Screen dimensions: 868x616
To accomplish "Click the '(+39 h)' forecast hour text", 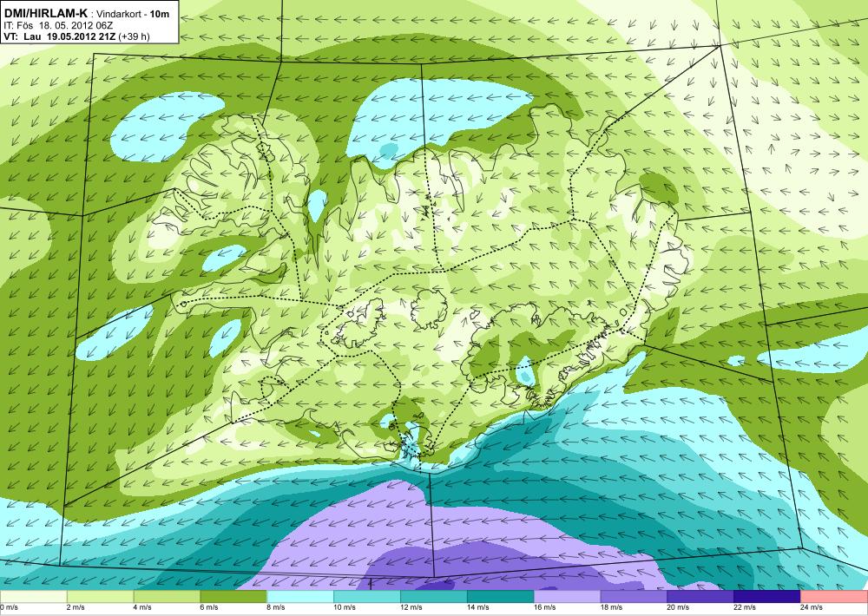I will pos(134,37).
